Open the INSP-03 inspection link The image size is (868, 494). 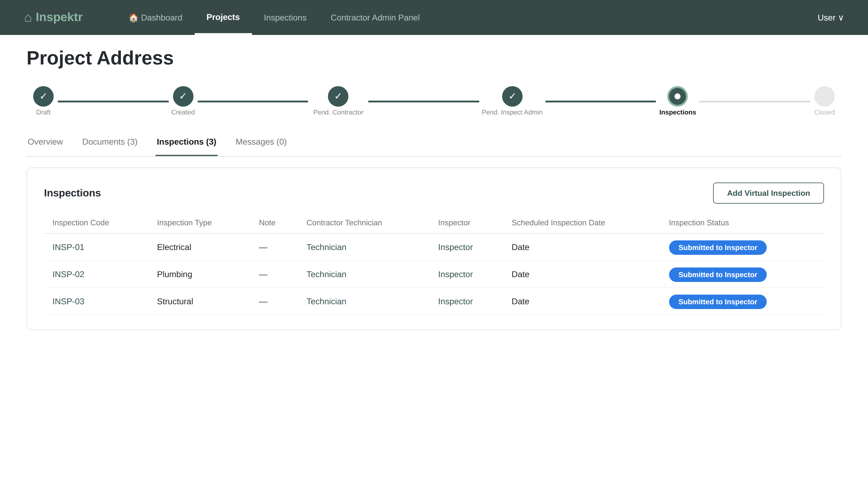[68, 301]
